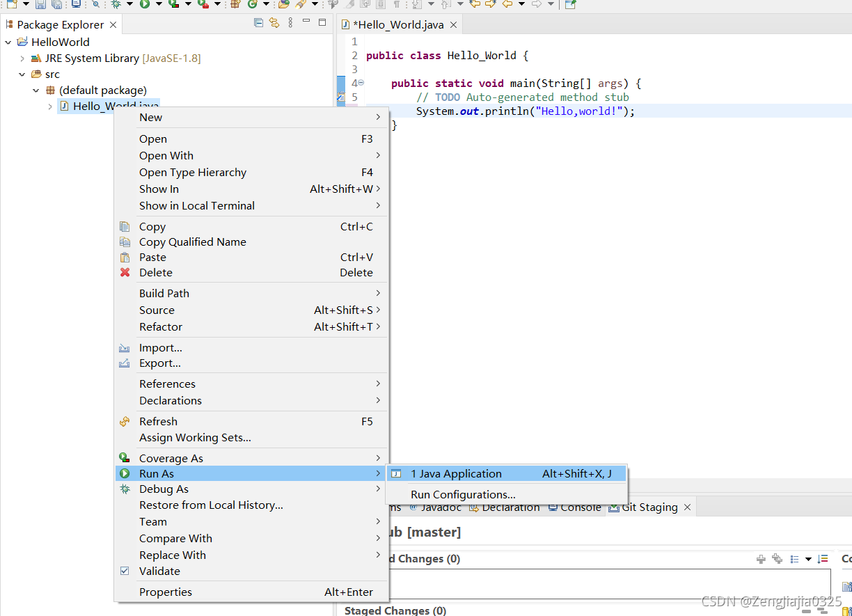Open the Open With submenu
This screenshot has width=852, height=616.
tap(251, 156)
